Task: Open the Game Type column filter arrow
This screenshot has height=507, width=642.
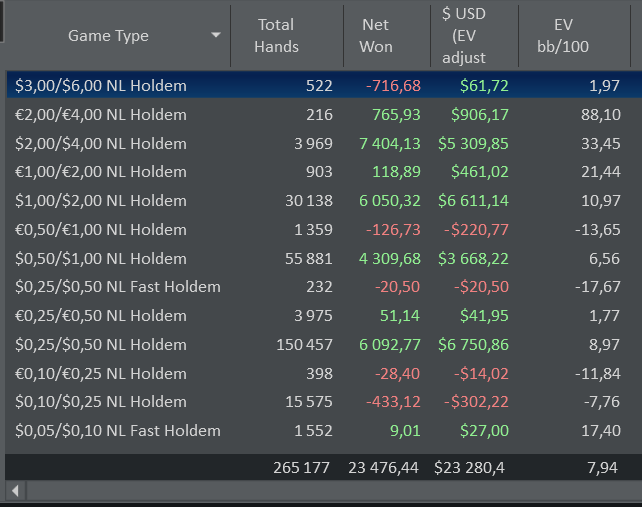Action: click(216, 35)
